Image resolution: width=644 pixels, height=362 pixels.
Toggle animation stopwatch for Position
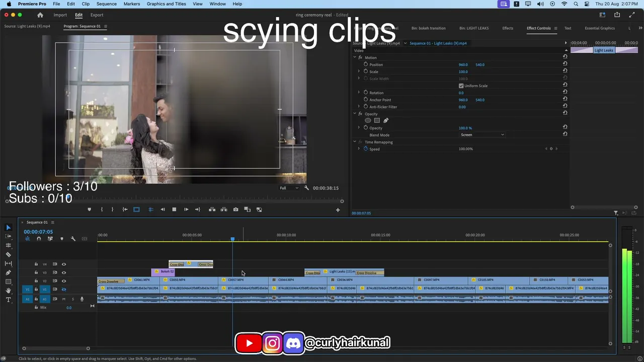[x=366, y=64]
